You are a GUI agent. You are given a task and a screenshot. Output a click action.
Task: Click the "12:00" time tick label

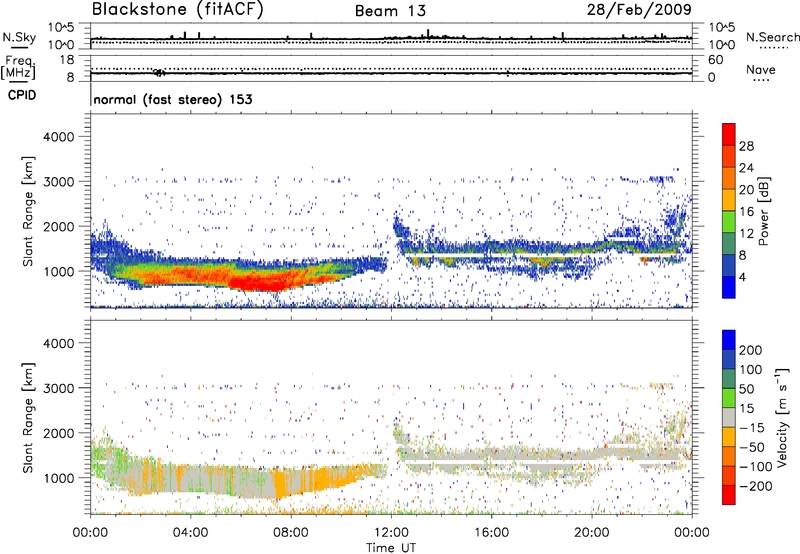tap(391, 533)
